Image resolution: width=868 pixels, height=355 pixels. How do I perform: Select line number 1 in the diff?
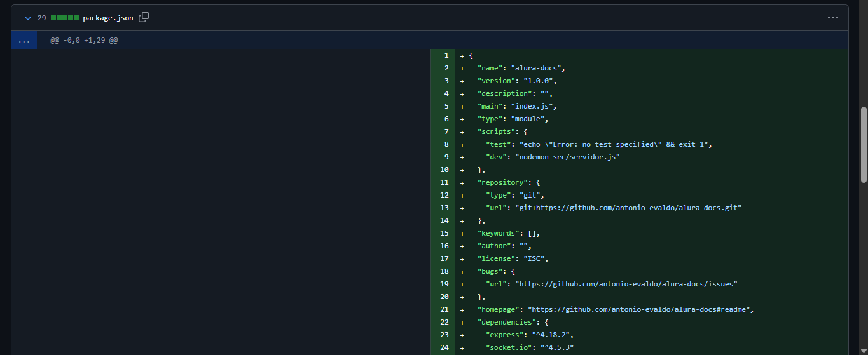[446, 55]
